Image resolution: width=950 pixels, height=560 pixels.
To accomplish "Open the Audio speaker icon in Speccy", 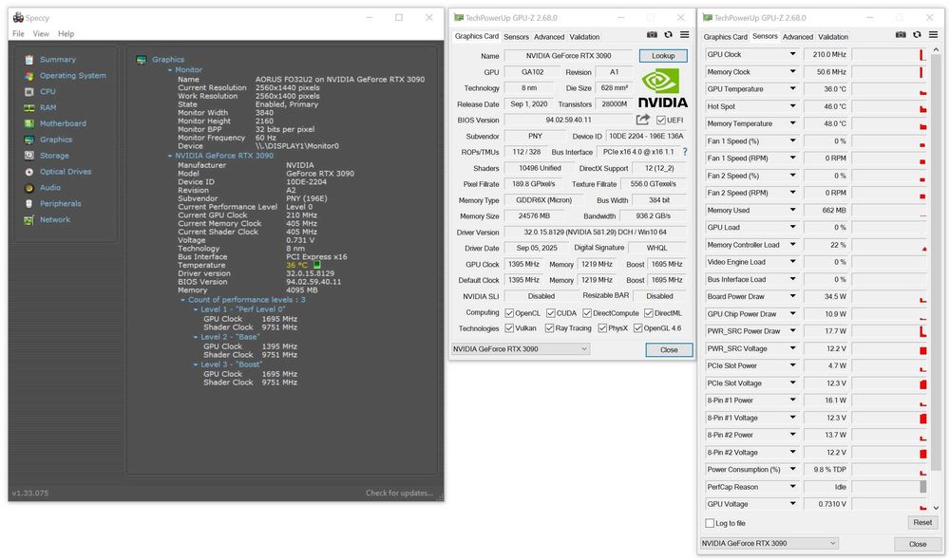I will pyautogui.click(x=29, y=188).
